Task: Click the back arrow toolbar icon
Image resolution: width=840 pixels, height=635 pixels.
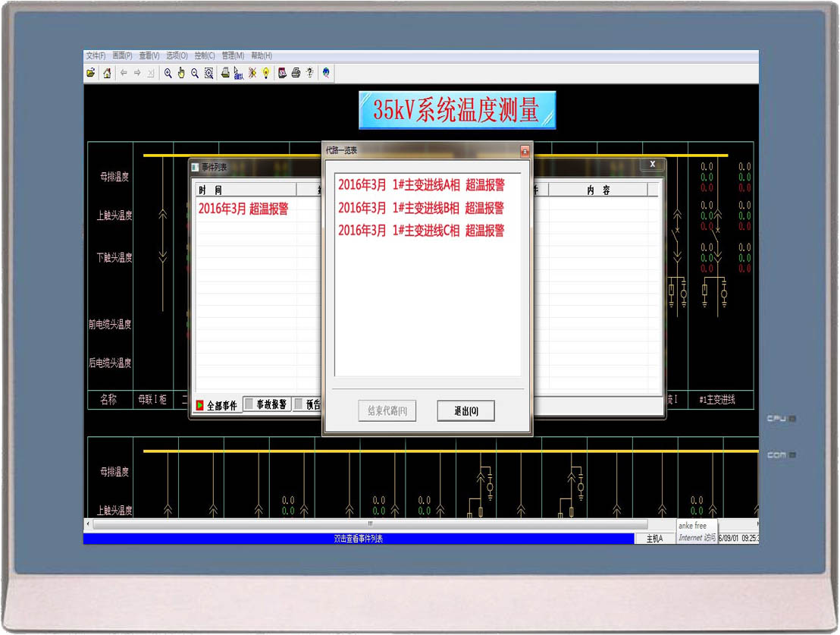Action: (124, 73)
